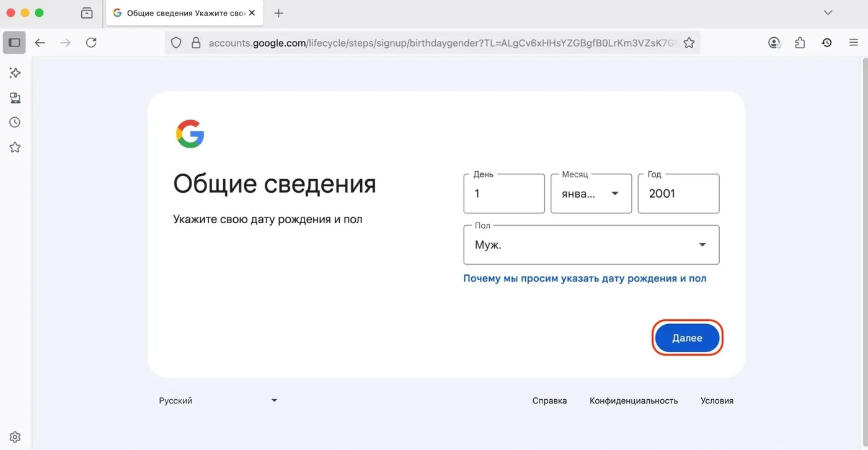Click text Укажите свою дату рождения и пол
This screenshot has height=450, width=868.
point(268,219)
